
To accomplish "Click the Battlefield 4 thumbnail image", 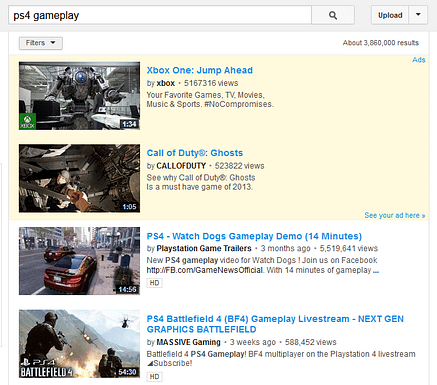I will (x=79, y=344).
